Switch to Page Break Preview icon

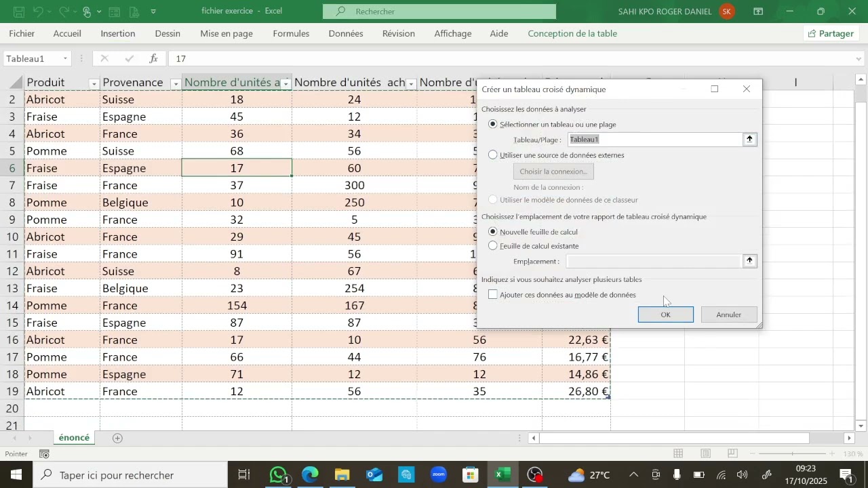point(732,453)
